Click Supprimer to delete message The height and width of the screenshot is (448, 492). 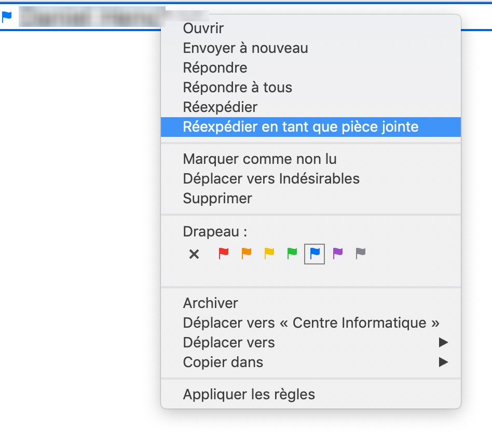click(x=217, y=199)
